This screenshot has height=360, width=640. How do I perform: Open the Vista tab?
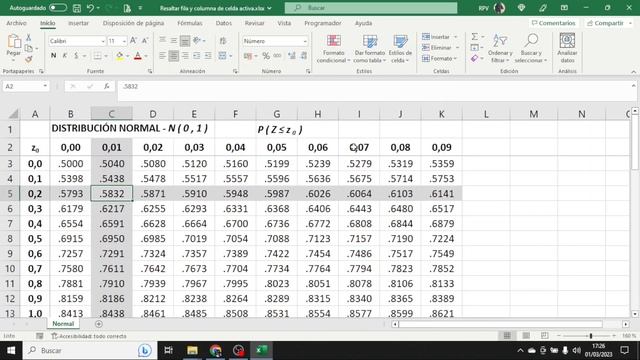click(x=284, y=23)
